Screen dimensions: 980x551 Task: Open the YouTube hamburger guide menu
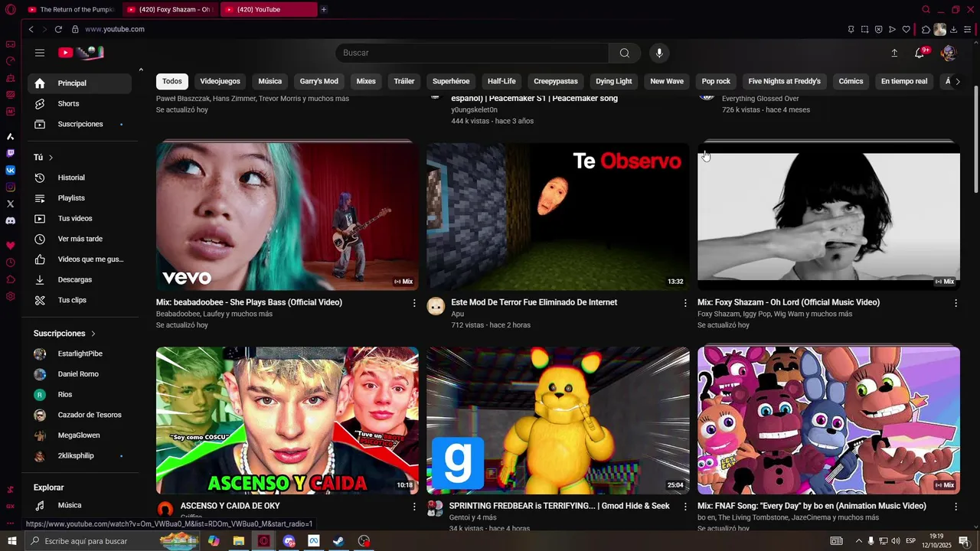[40, 53]
